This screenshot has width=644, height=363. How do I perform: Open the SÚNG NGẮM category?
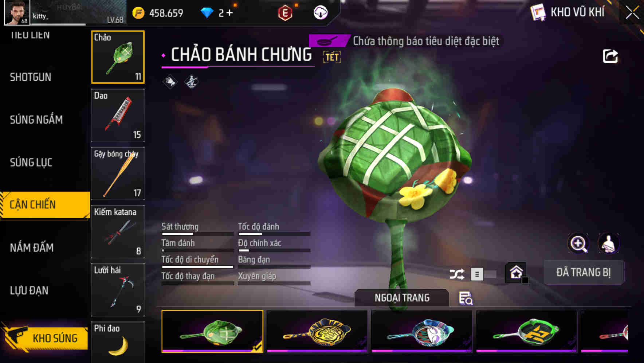pos(36,120)
